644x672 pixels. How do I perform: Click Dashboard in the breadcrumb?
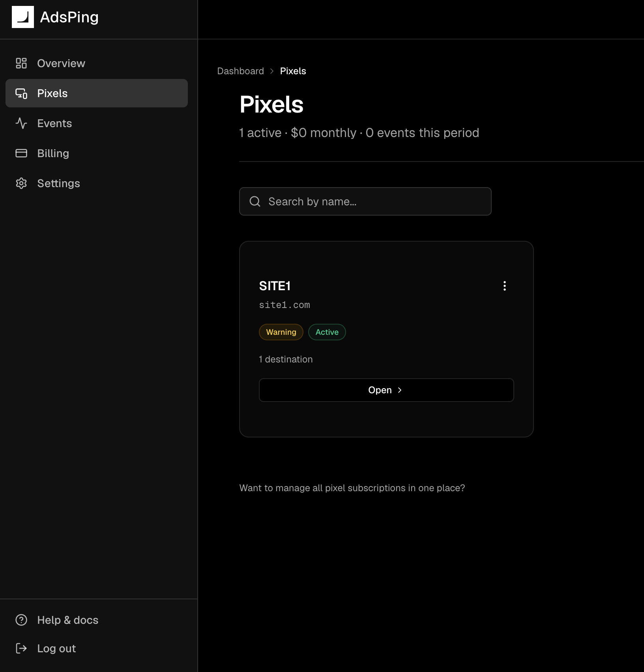tap(240, 71)
